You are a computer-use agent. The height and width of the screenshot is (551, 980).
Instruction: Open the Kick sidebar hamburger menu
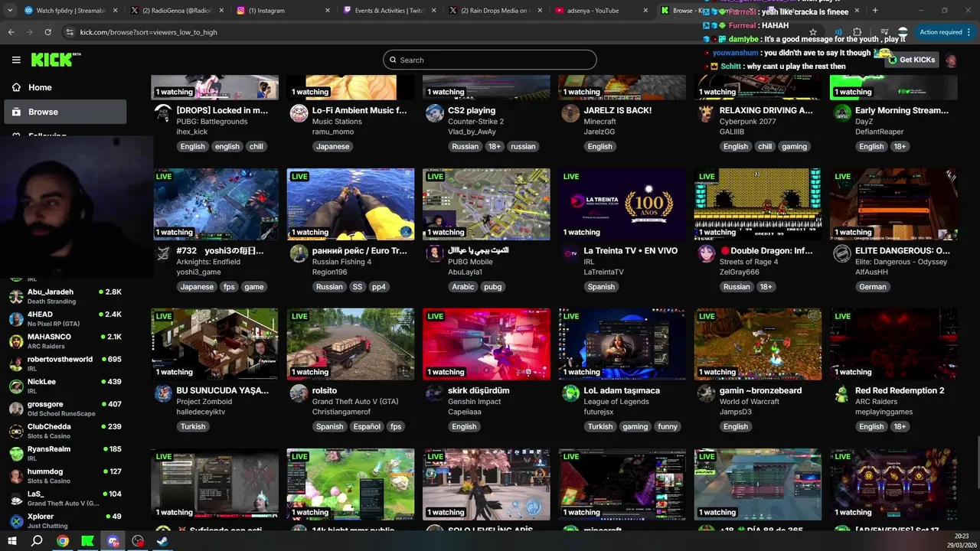(16, 60)
